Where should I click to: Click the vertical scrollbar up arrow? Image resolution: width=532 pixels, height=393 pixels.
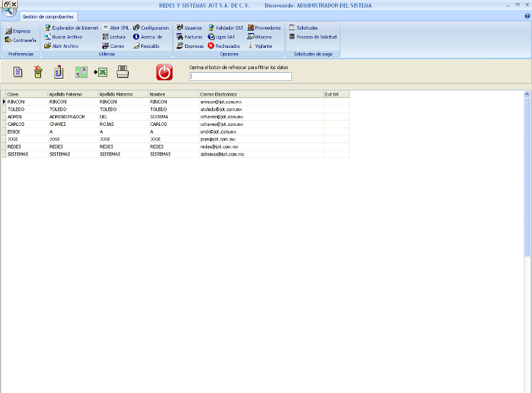527,94
